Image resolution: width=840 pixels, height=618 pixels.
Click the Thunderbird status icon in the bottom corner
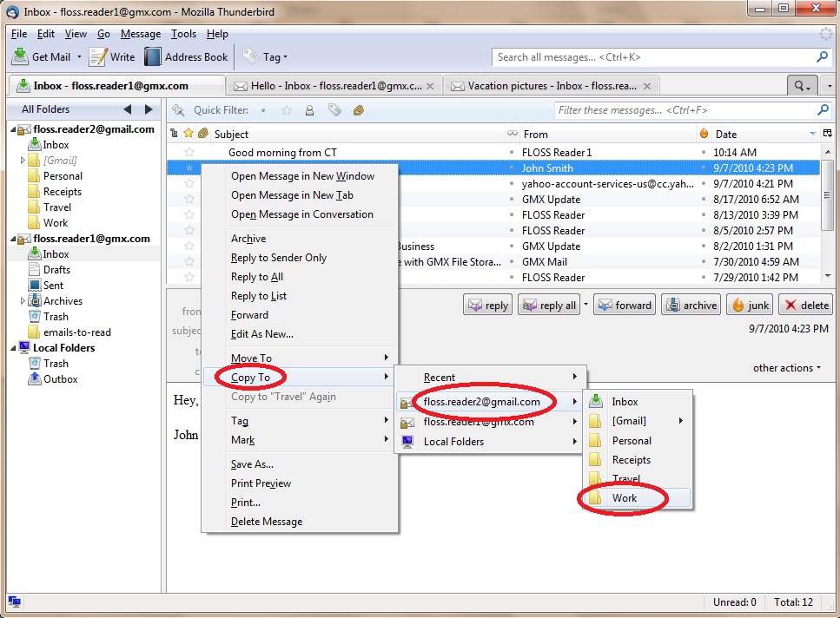point(13,601)
